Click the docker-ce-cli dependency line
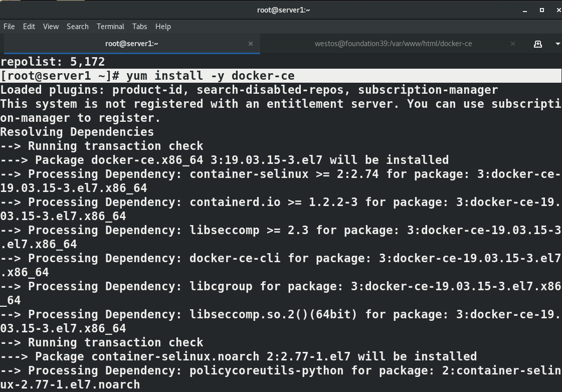562x392 pixels. click(281, 266)
